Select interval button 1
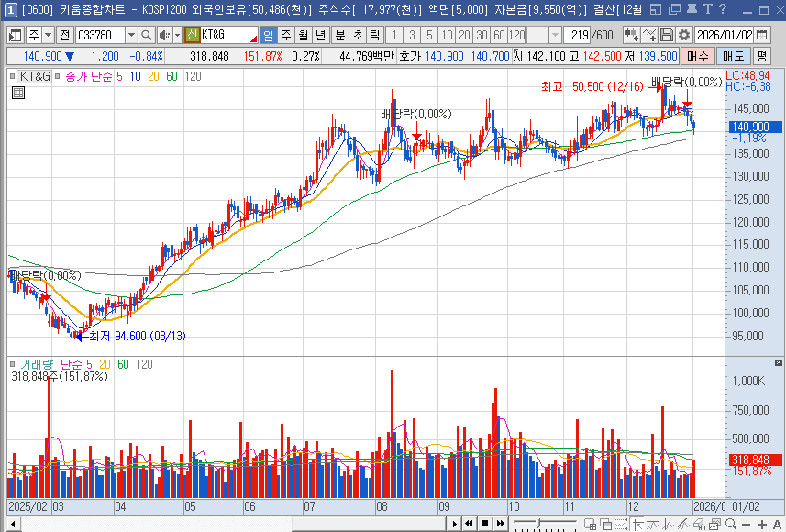 pyautogui.click(x=395, y=35)
